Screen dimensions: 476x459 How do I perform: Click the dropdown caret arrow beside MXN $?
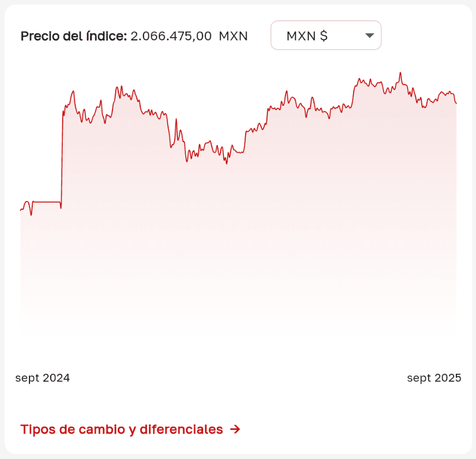pos(370,36)
